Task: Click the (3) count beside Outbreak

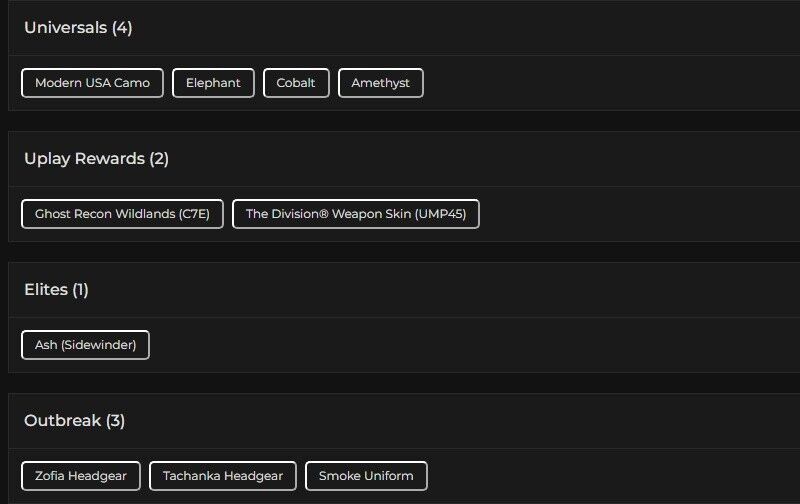Action: click(115, 421)
